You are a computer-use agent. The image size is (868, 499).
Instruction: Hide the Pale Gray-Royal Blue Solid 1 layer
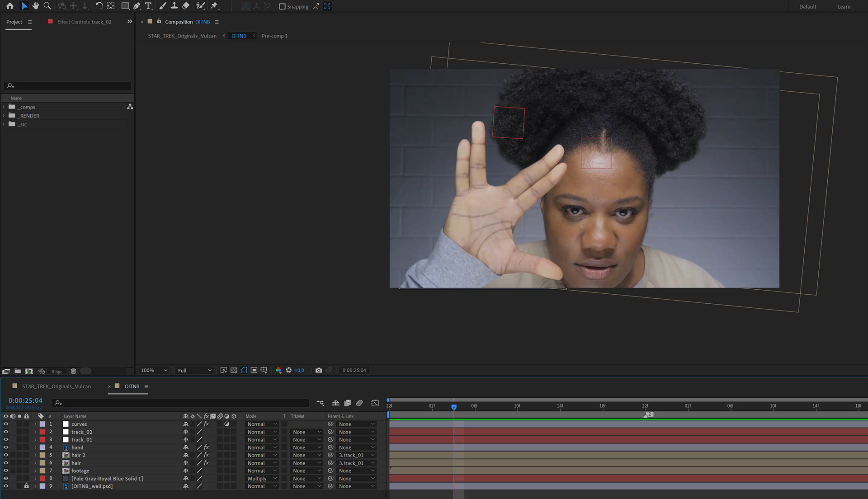6,478
